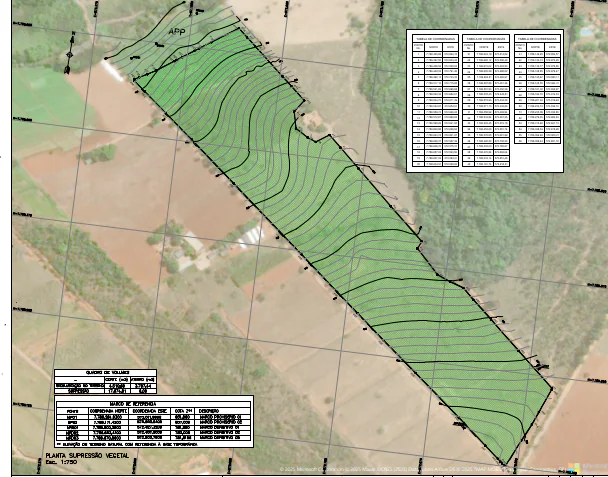Screen dimensions: 608x477
Task: Select the terrain elevation footnote under reference table
Action: tap(127, 444)
